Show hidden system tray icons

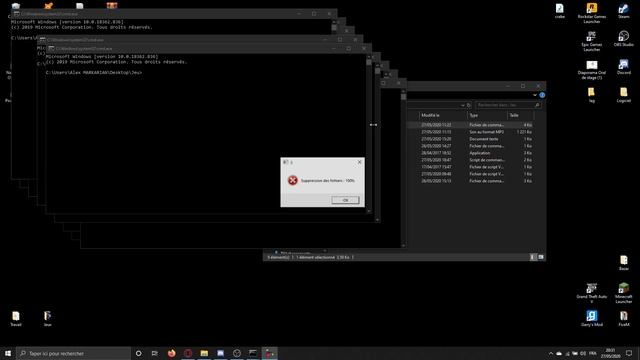551,353
